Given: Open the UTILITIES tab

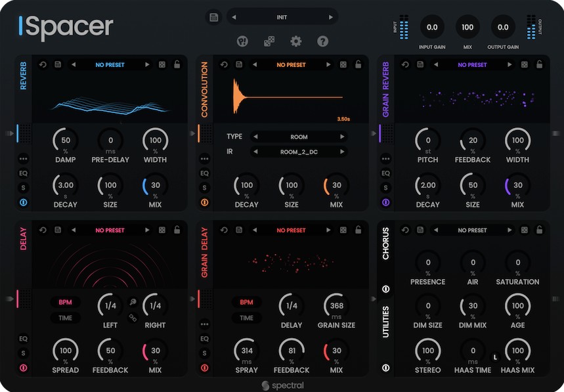Looking at the screenshot, I should click(x=385, y=322).
